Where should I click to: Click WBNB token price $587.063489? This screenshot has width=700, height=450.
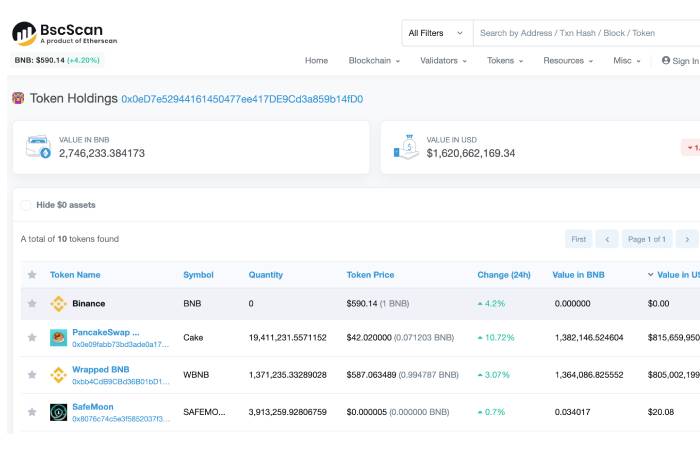371,375
